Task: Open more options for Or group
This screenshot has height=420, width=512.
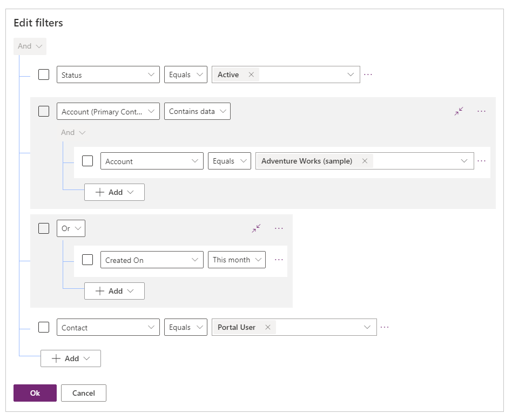Action: click(279, 228)
